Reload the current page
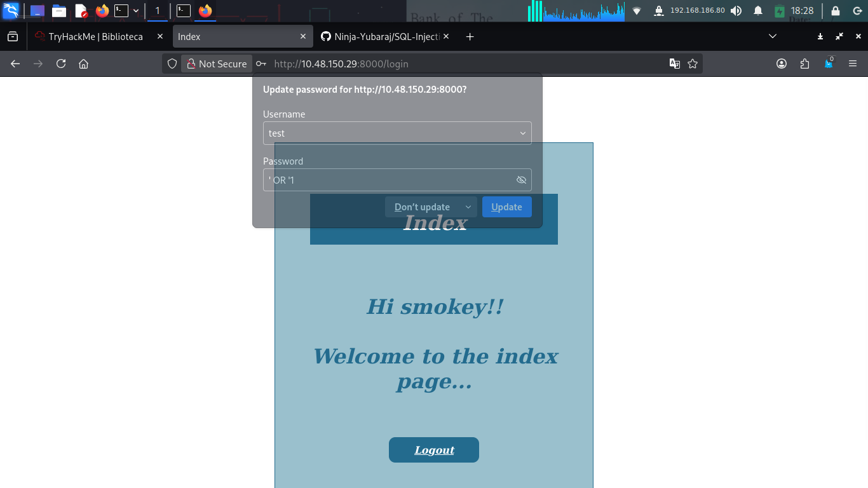 [61, 64]
